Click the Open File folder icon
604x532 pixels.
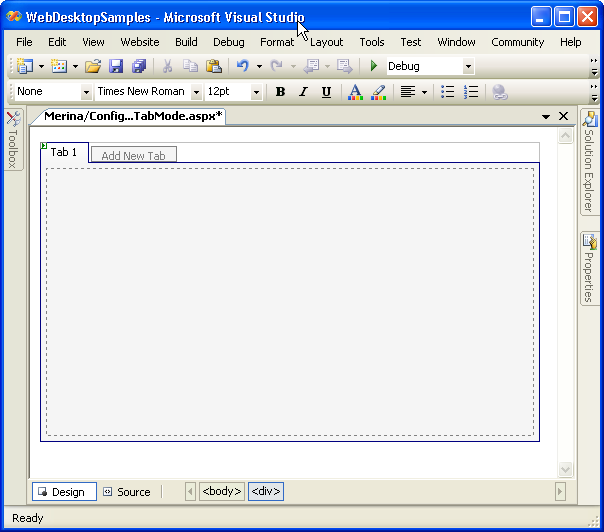92,66
